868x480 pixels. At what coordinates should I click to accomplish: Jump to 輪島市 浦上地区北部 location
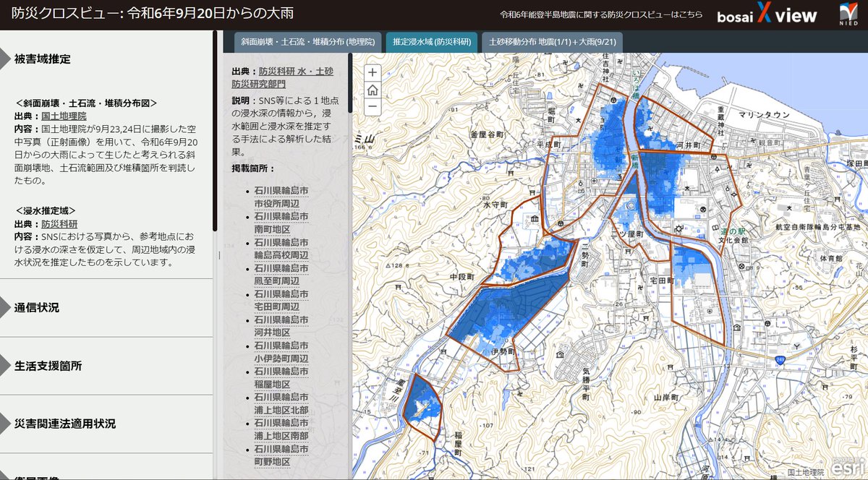tap(281, 403)
